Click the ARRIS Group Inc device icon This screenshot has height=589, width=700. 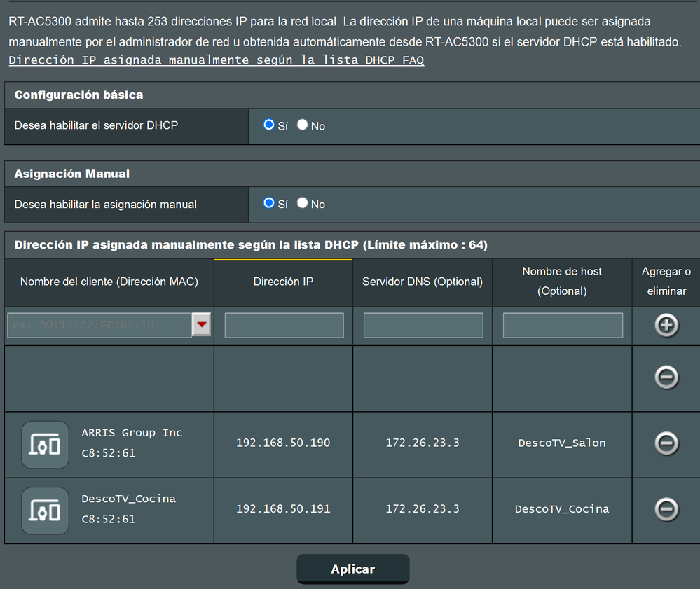point(44,443)
